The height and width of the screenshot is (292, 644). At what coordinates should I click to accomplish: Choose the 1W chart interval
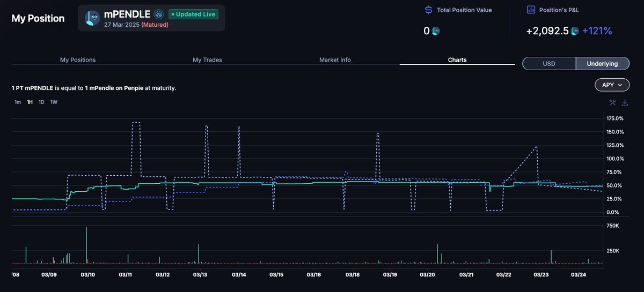(x=54, y=102)
